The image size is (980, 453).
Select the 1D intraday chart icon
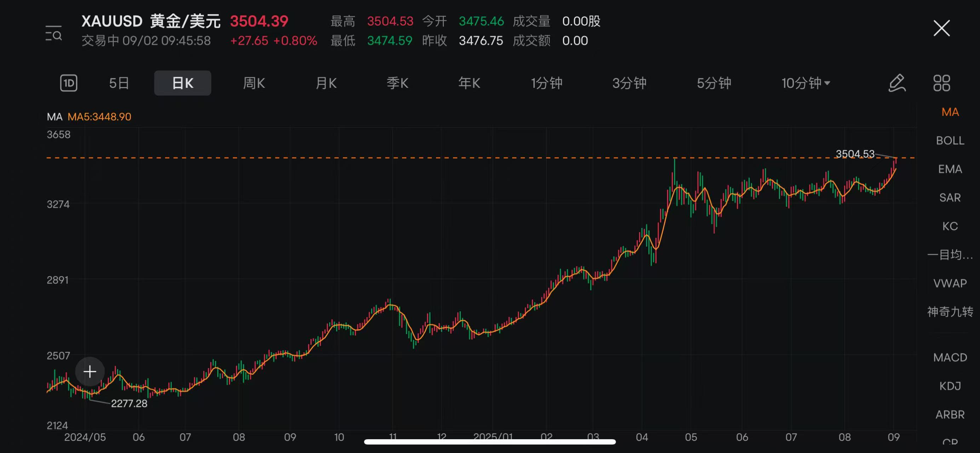[x=69, y=83]
